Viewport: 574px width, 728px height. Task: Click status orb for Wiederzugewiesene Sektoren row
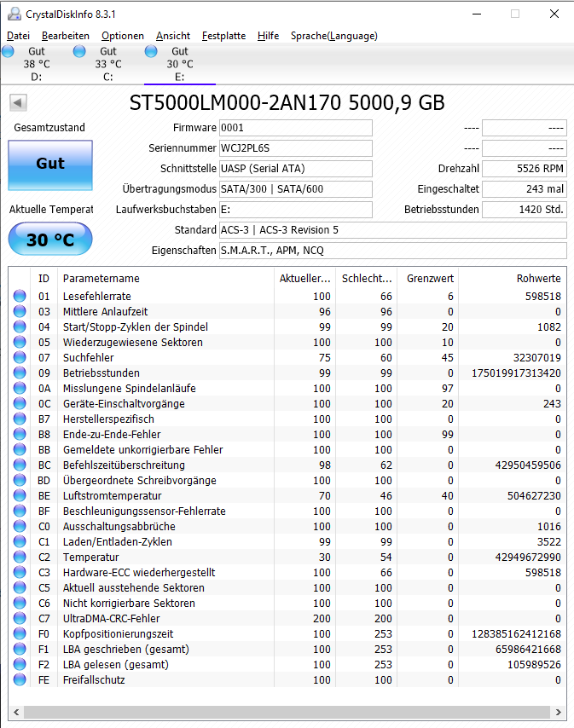coord(20,342)
